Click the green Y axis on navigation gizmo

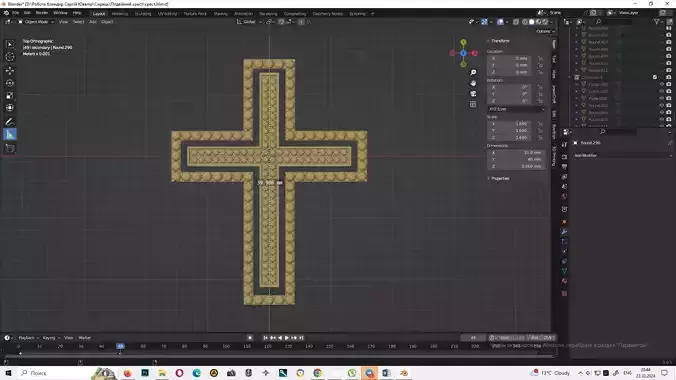463,42
